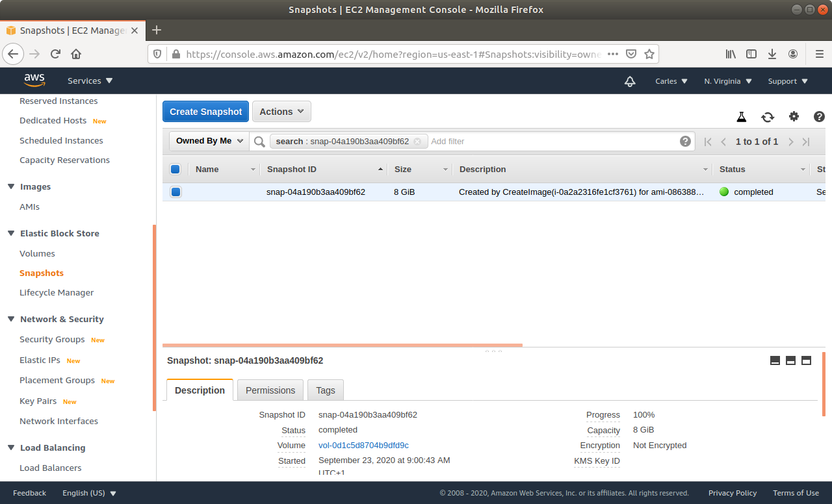Reload the page in Firefox
This screenshot has height=504, width=832.
[55, 54]
